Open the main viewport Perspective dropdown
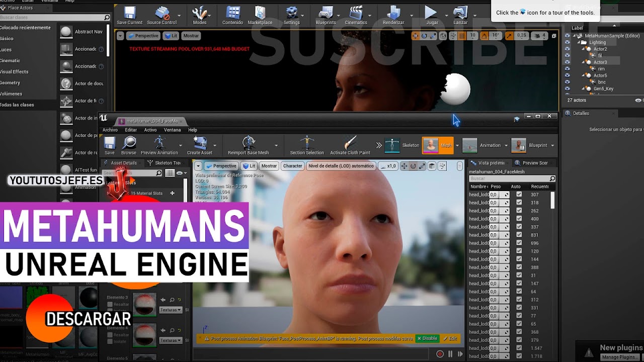 143,36
